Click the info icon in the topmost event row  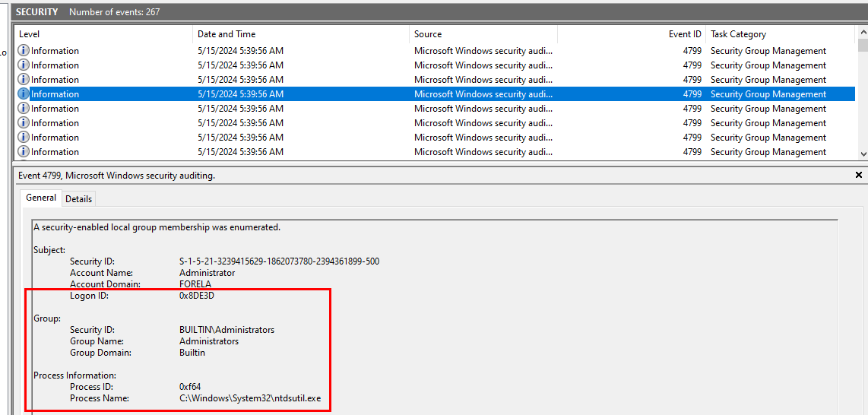click(23, 51)
